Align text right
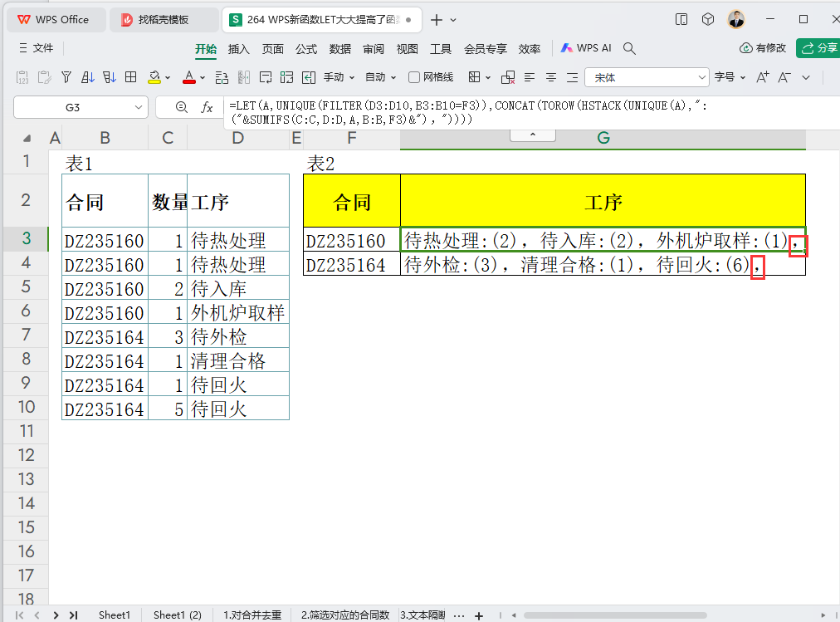 click(x=572, y=78)
